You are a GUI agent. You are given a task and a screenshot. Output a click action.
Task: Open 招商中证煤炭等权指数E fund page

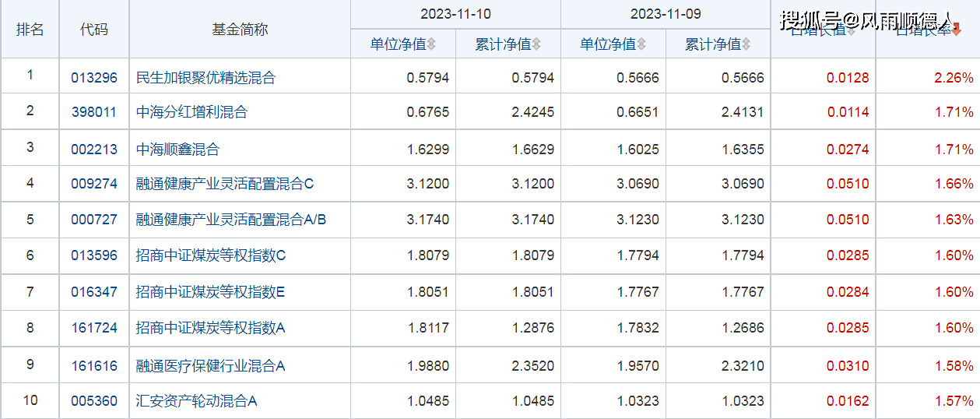tap(210, 292)
